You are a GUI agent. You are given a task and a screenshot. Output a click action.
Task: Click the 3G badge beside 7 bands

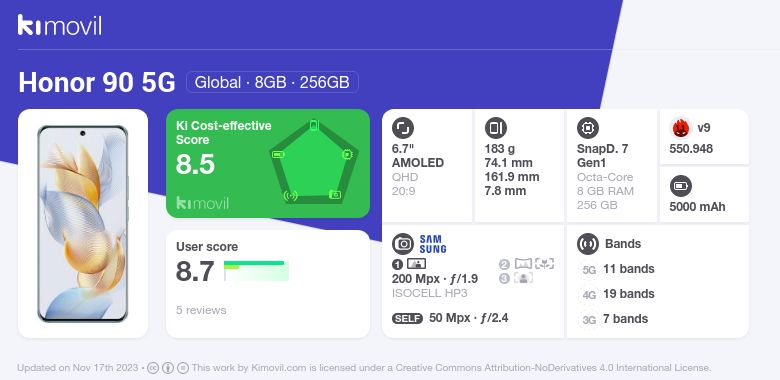(589, 319)
